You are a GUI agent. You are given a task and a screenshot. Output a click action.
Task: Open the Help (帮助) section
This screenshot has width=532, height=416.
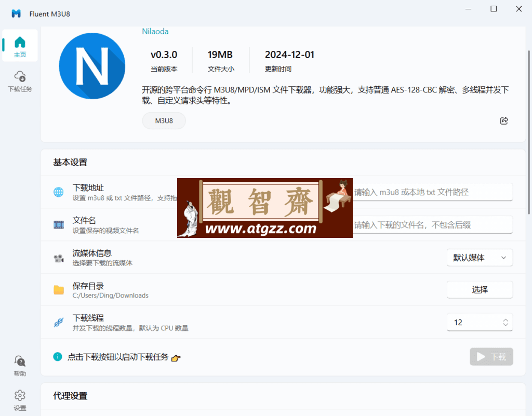click(x=20, y=366)
